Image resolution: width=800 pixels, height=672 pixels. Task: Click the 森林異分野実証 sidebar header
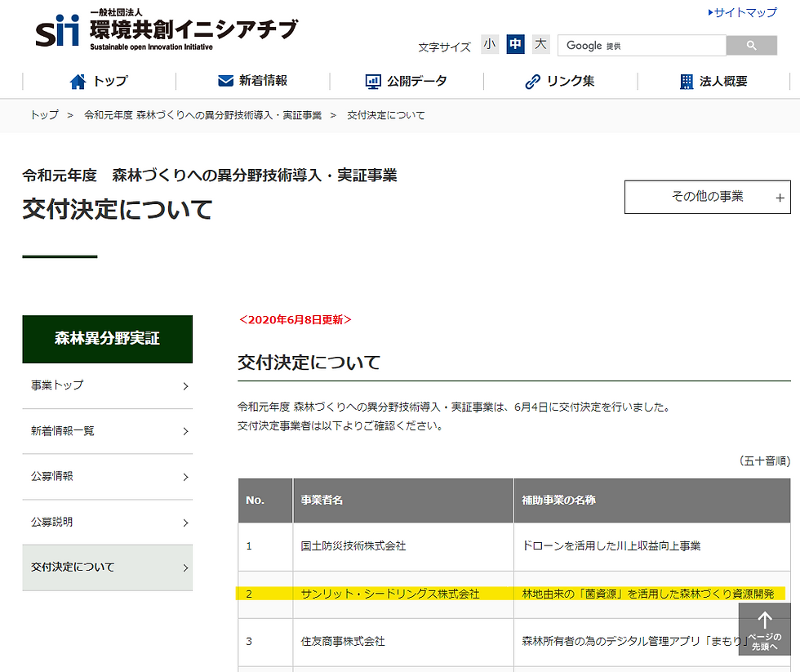click(x=107, y=339)
